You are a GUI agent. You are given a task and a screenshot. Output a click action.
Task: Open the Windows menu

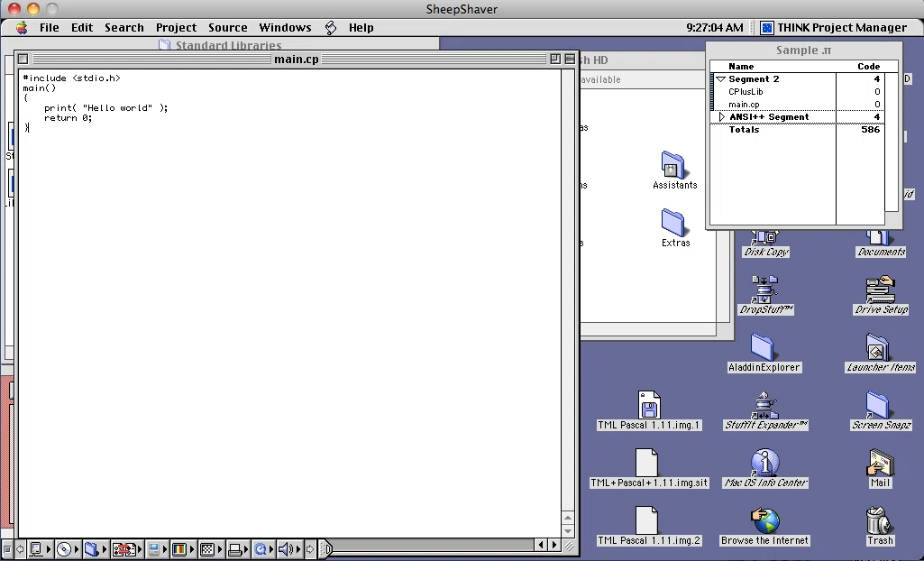(x=285, y=28)
